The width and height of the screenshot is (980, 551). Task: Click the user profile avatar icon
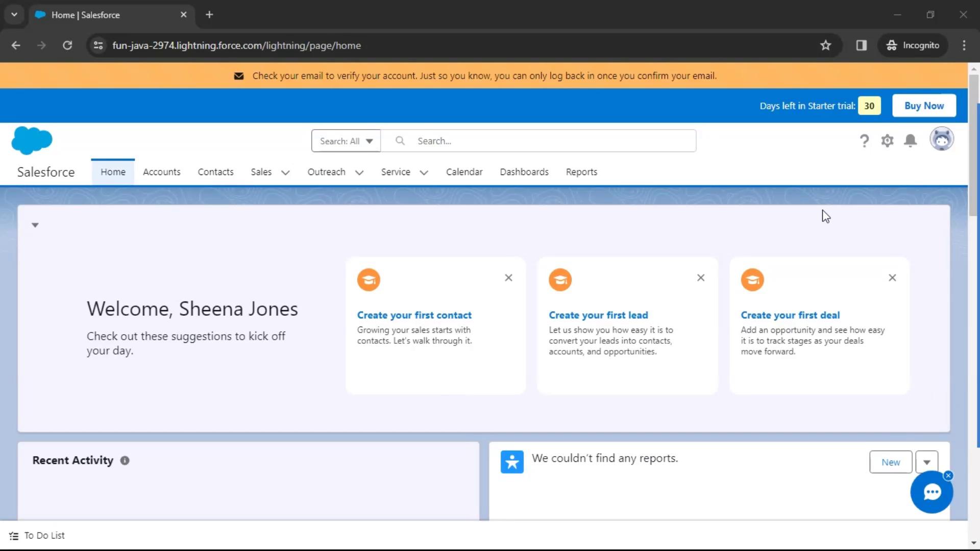(x=942, y=141)
